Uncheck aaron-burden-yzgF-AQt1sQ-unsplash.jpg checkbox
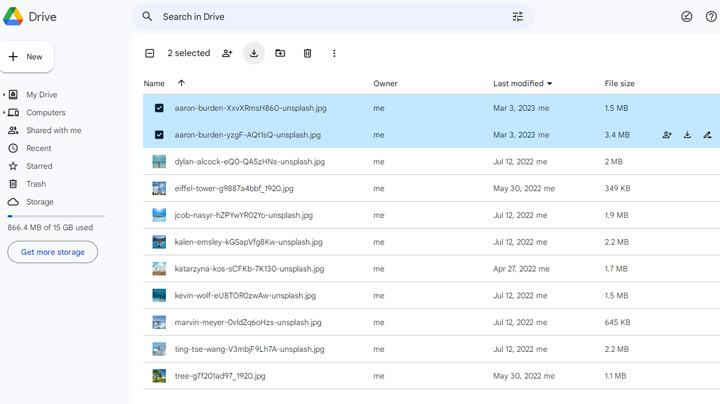This screenshot has height=404, width=720. 159,135
